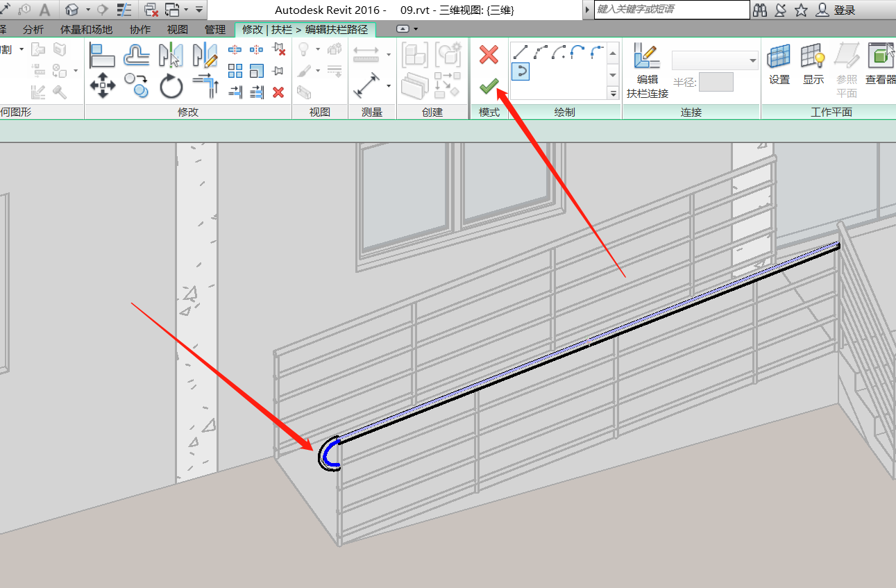Open the 视图 ribbon tab
Image resolution: width=896 pixels, height=588 pixels.
[x=178, y=30]
